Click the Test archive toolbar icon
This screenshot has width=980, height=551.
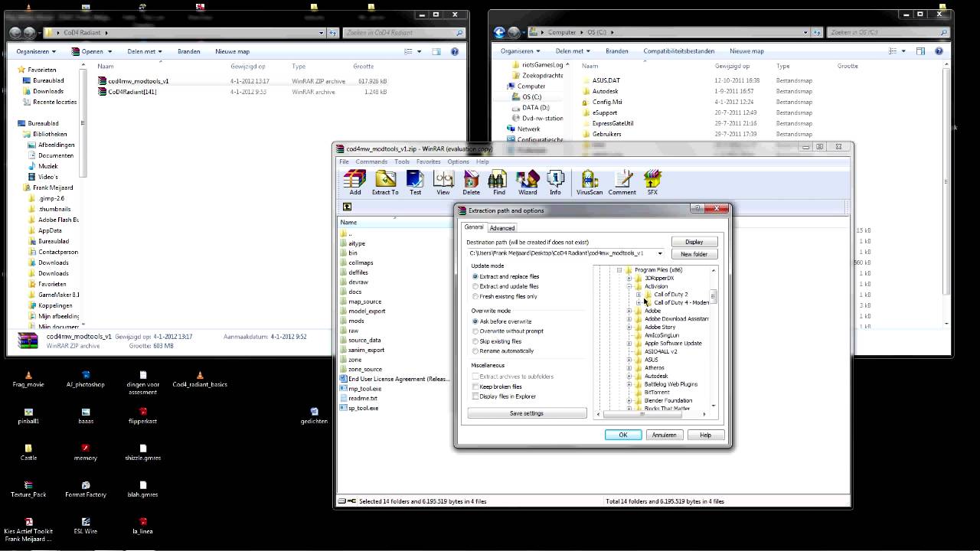point(415,182)
